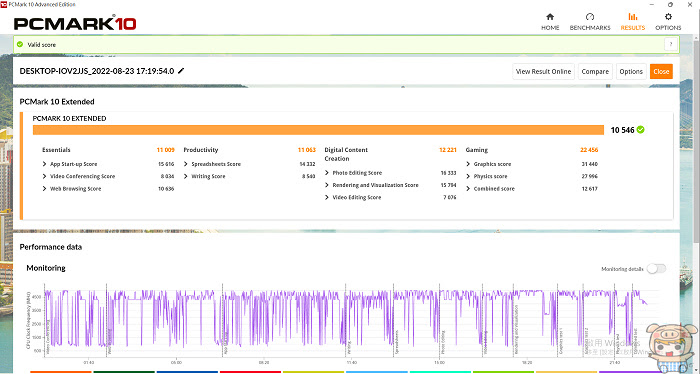The width and height of the screenshot is (700, 374).
Task: Click the Essentials heading
Action: click(x=56, y=150)
